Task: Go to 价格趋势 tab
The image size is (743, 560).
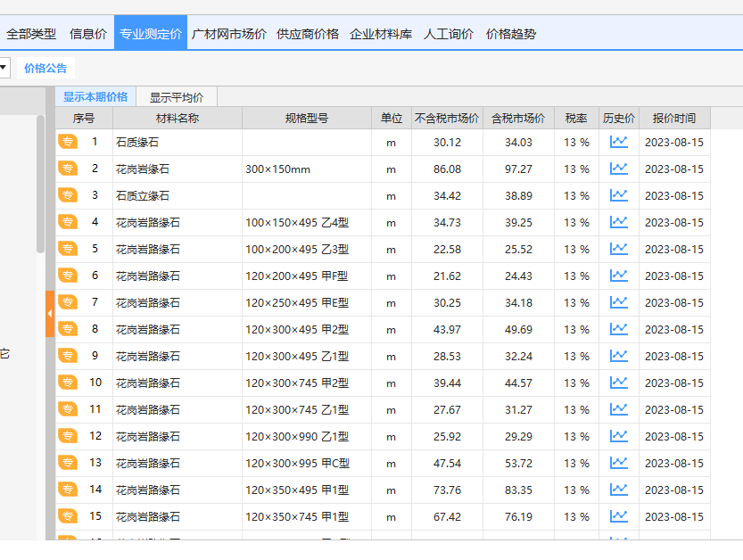Action: (x=511, y=34)
